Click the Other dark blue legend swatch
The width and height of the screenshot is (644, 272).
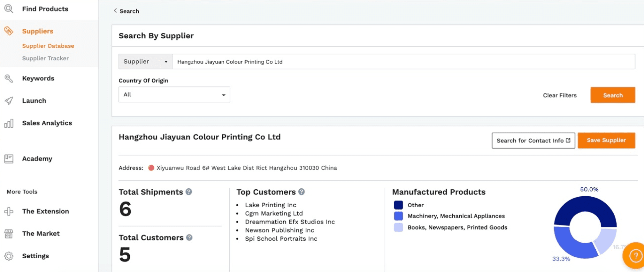point(398,205)
